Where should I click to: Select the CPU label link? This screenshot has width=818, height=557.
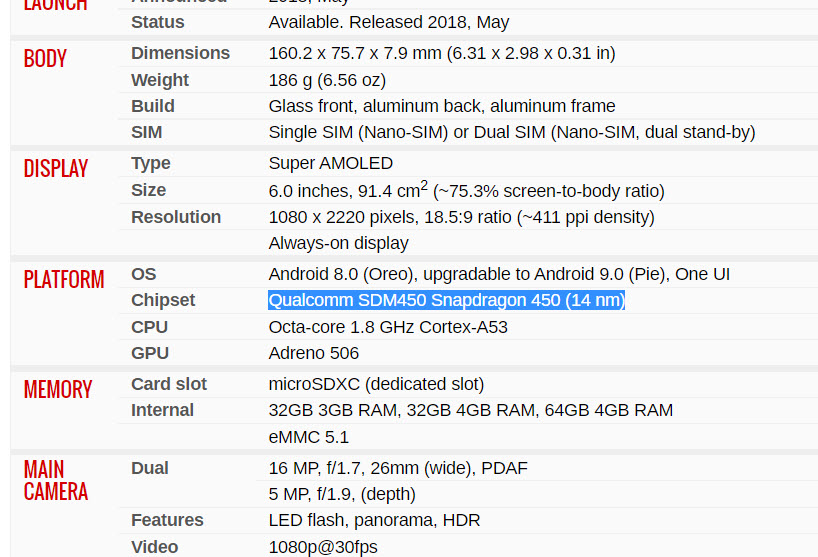pyautogui.click(x=149, y=327)
